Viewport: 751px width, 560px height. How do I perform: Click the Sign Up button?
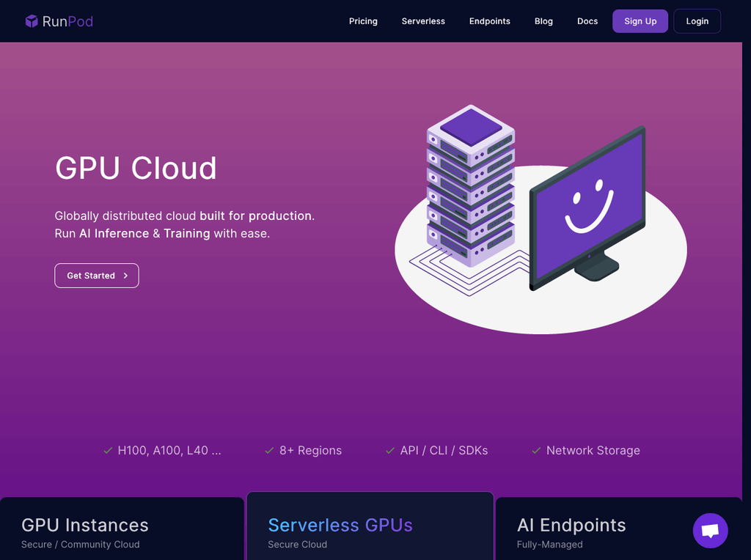click(640, 21)
